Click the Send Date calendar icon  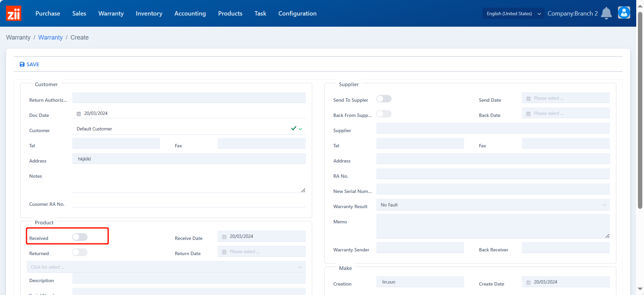[x=529, y=99]
